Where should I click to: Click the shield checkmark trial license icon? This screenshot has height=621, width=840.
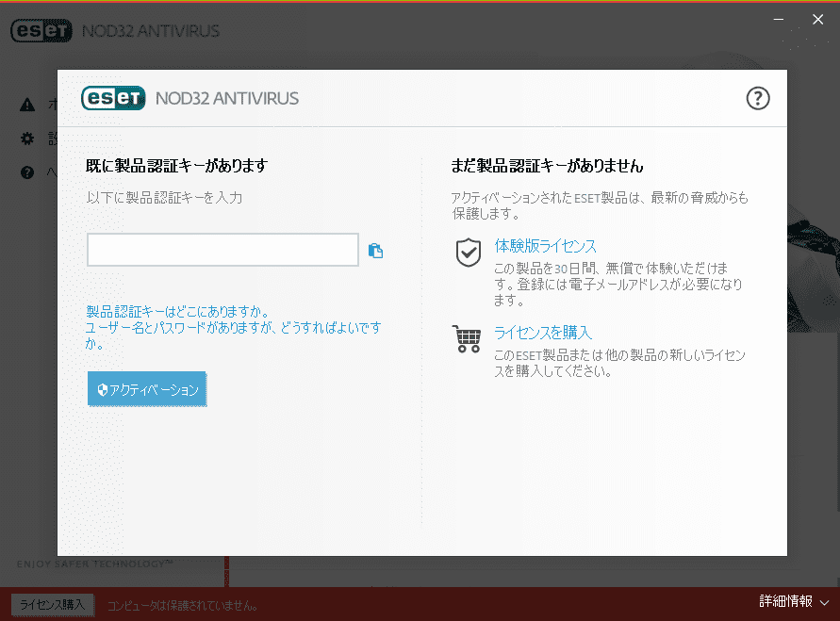[x=469, y=253]
